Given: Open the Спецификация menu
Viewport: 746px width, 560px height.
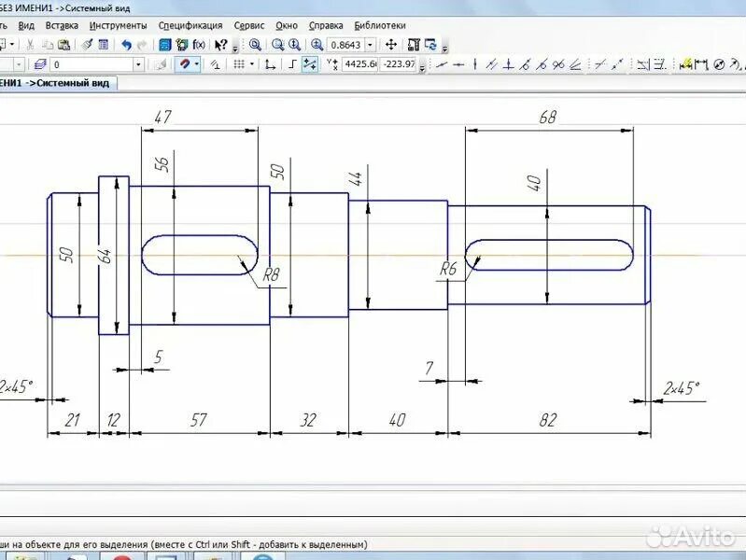Looking at the screenshot, I should click(190, 25).
